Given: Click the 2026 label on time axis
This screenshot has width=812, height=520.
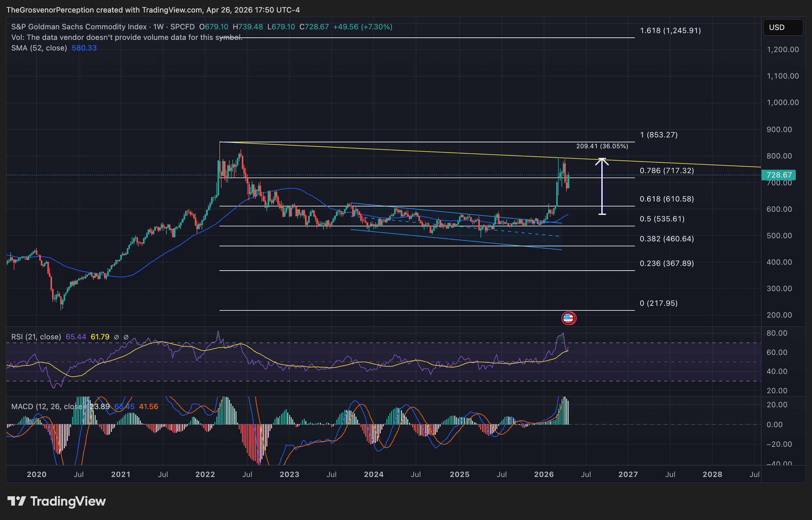Looking at the screenshot, I should [544, 475].
